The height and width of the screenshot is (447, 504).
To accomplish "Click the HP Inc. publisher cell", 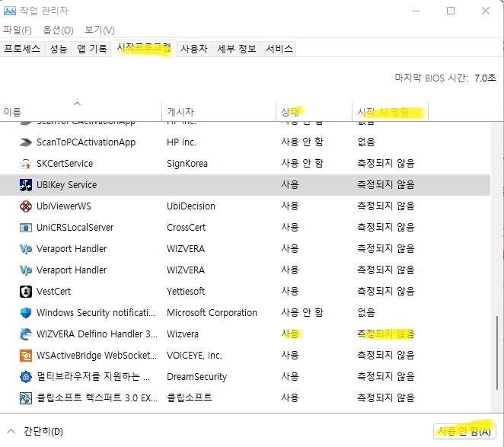I will point(181,142).
